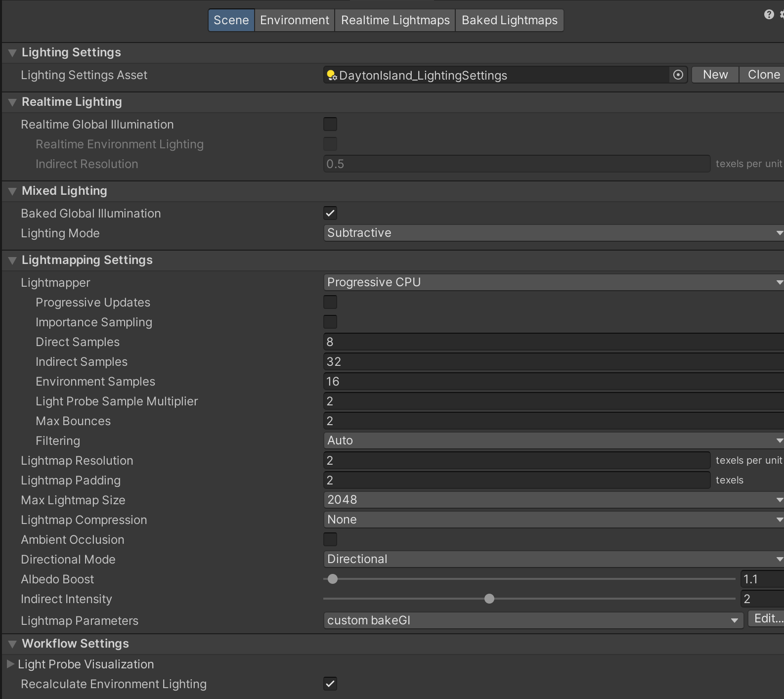The image size is (784, 699).
Task: Click Edit for Lightmap Parameters
Action: click(767, 618)
